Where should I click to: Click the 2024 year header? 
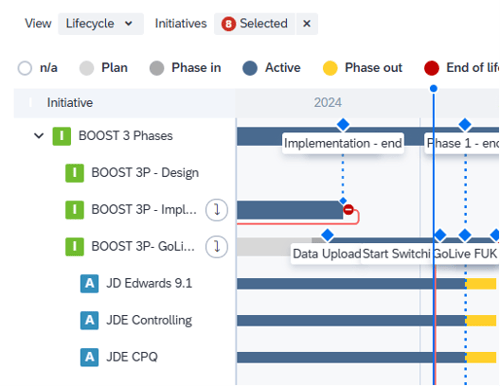(328, 103)
